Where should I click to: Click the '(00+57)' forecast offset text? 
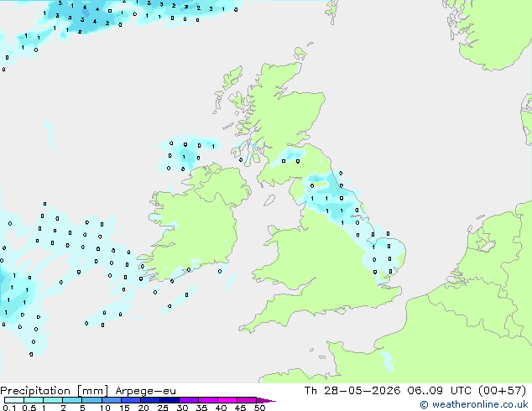(x=503, y=391)
